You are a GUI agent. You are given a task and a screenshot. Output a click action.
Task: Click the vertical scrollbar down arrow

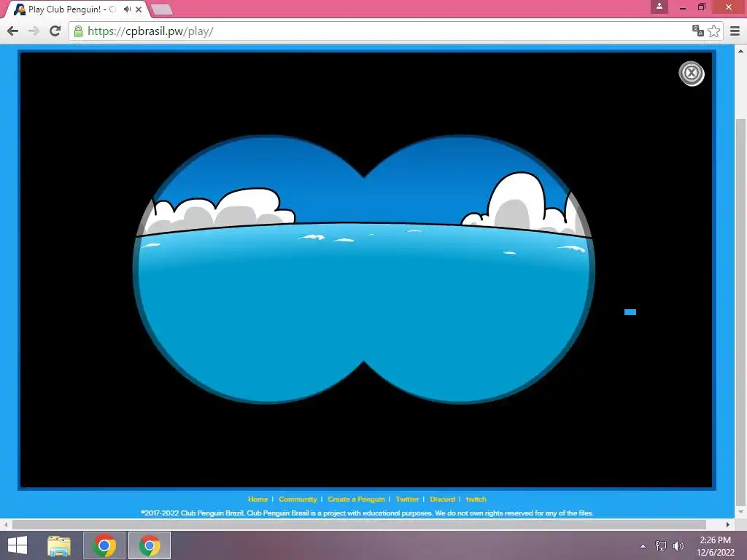pos(740,513)
